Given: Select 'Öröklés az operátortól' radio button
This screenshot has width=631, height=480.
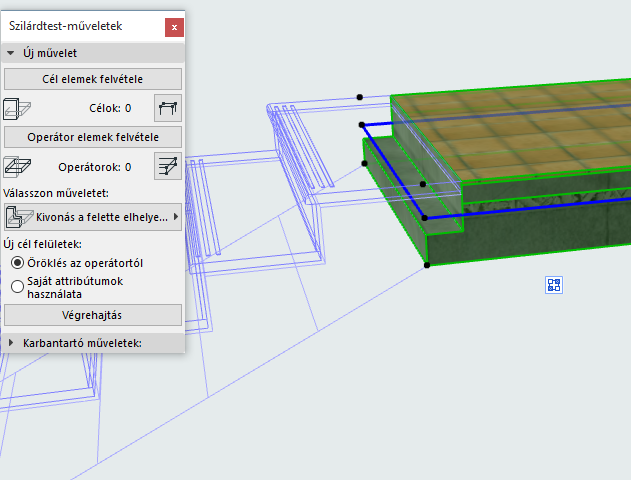Looking at the screenshot, I should click(17, 262).
